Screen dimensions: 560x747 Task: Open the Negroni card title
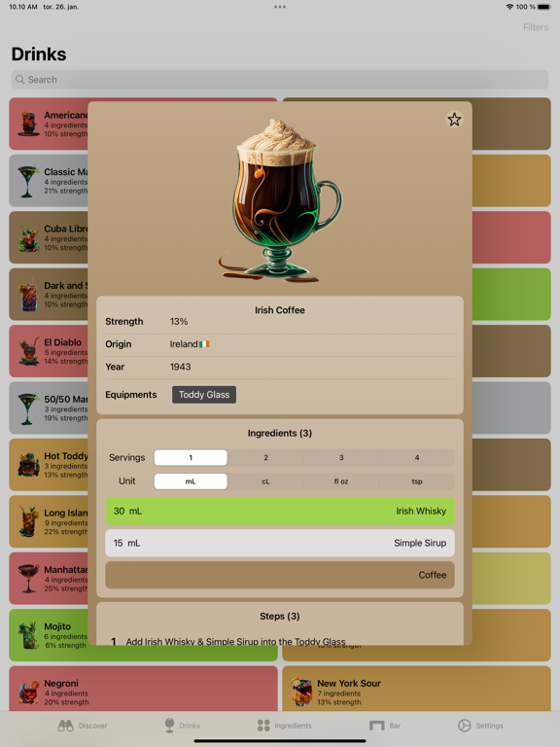coord(61,683)
